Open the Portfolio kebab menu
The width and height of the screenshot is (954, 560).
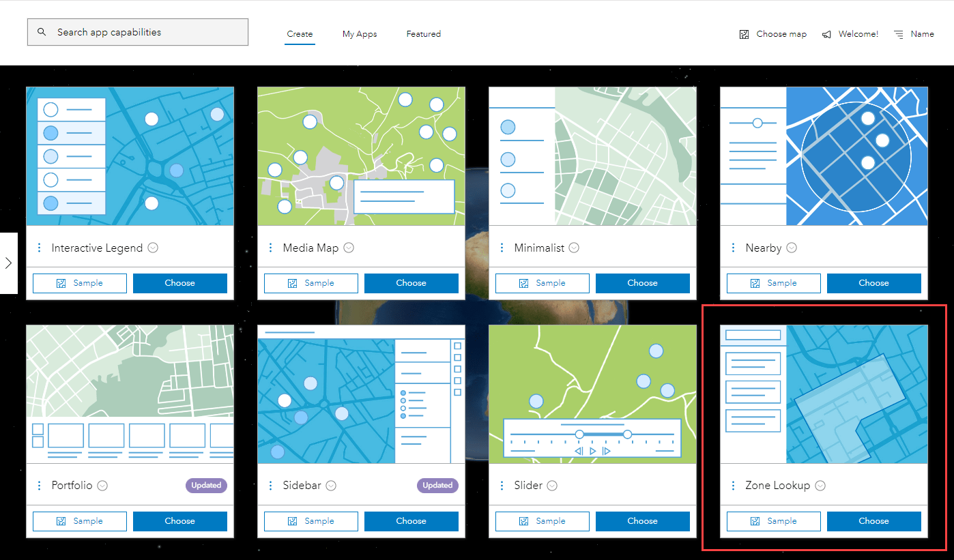tap(39, 485)
